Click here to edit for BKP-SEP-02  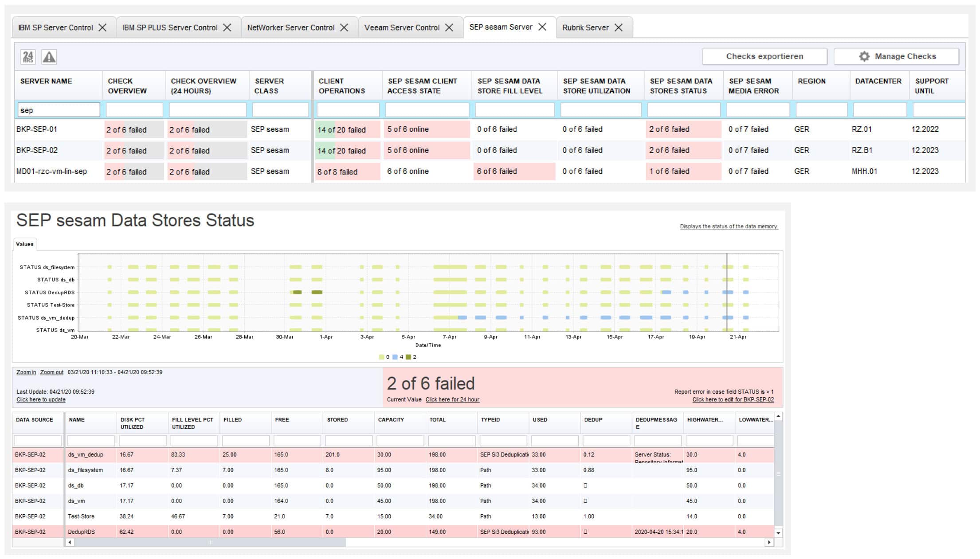pos(733,399)
